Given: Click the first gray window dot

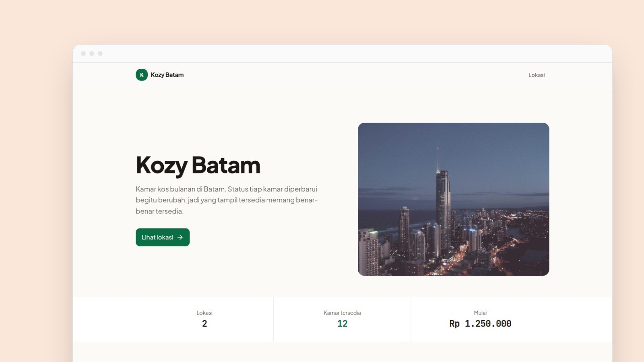Looking at the screenshot, I should click(83, 53).
